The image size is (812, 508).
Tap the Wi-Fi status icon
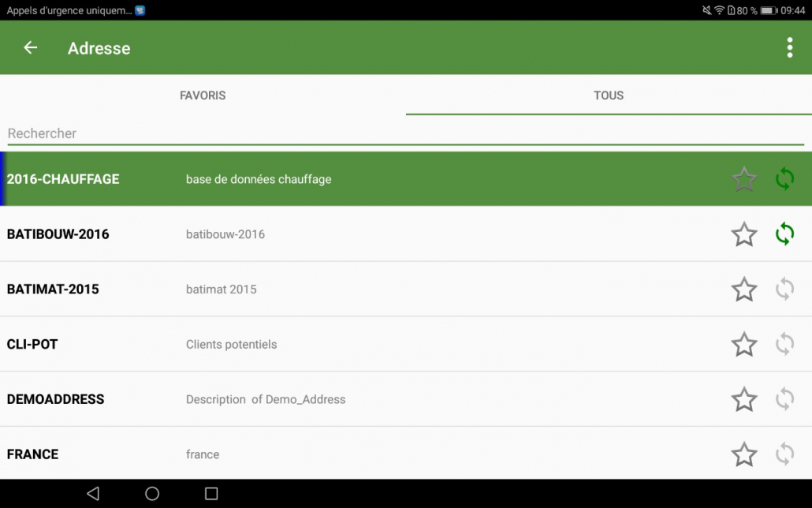719,10
